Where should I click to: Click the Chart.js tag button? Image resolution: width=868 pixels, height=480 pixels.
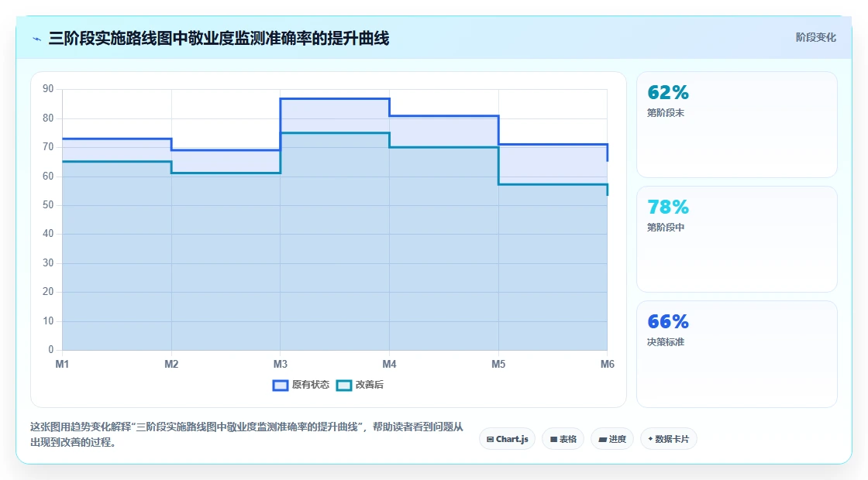(507, 439)
